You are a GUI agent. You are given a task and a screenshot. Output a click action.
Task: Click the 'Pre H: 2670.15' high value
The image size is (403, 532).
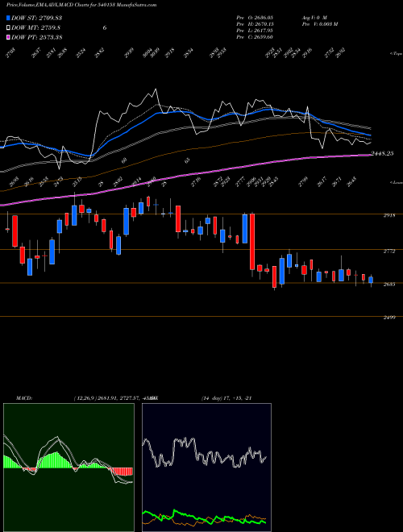256,24
